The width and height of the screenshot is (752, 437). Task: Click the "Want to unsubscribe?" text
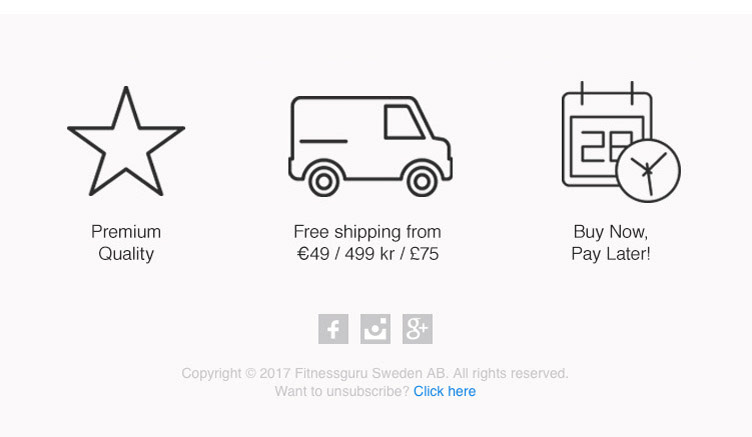342,391
